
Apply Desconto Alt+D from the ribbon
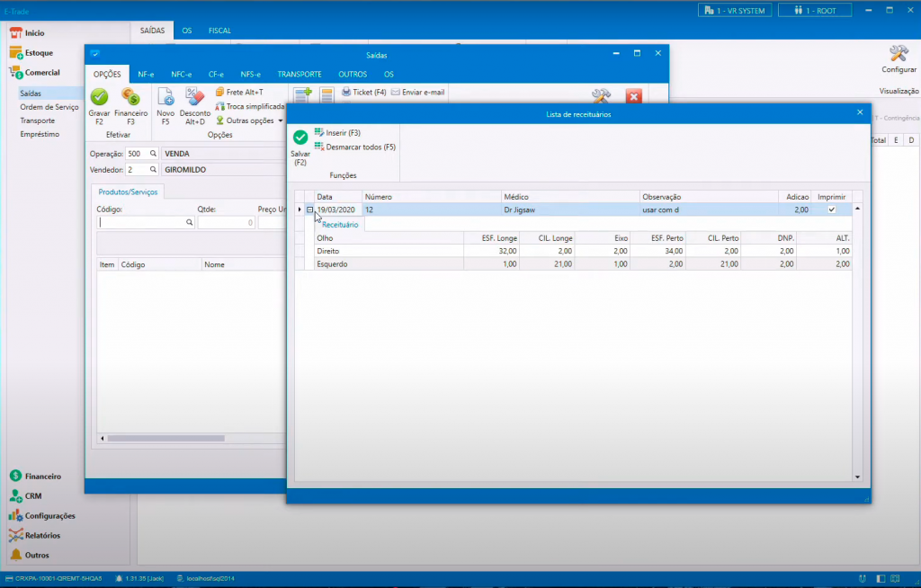[x=195, y=97]
